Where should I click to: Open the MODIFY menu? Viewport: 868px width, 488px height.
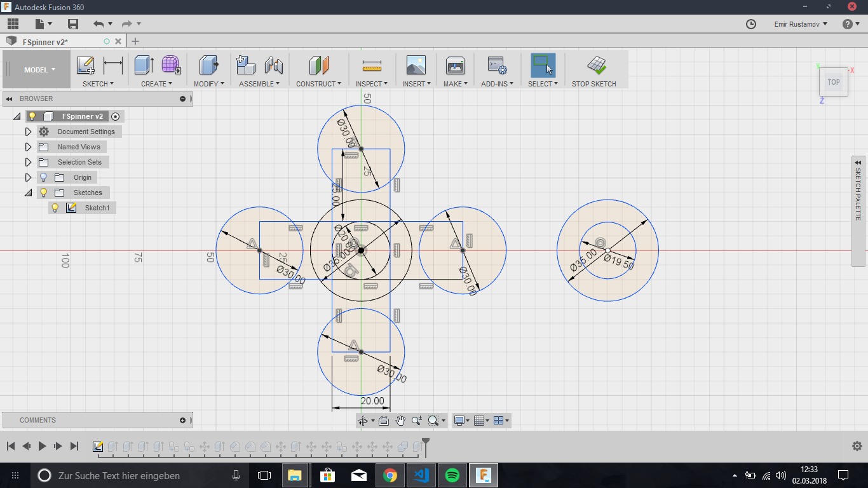[209, 84]
